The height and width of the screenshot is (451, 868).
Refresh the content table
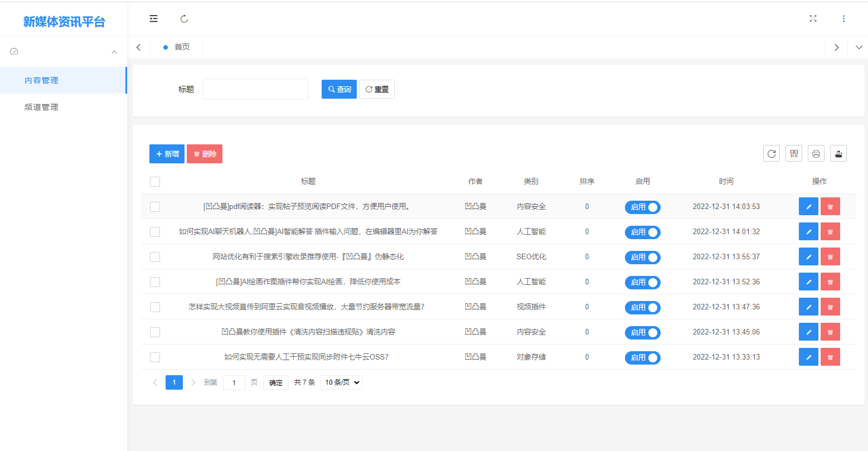pos(771,153)
